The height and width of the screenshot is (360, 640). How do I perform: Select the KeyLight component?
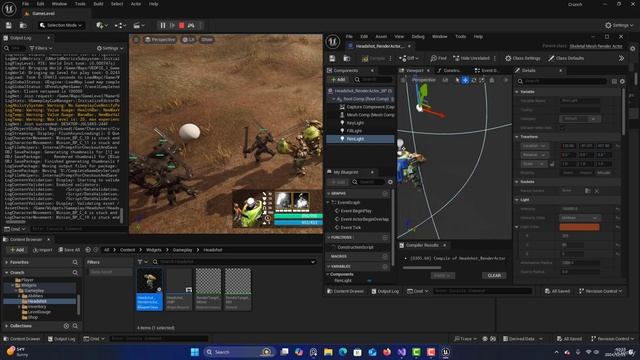[355, 123]
